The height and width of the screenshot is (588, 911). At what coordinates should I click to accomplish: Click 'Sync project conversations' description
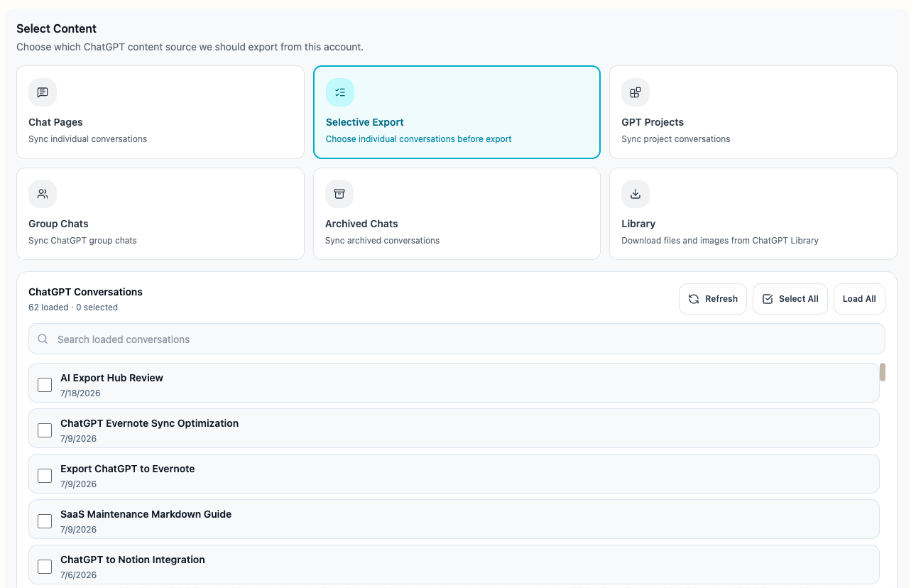pos(675,139)
